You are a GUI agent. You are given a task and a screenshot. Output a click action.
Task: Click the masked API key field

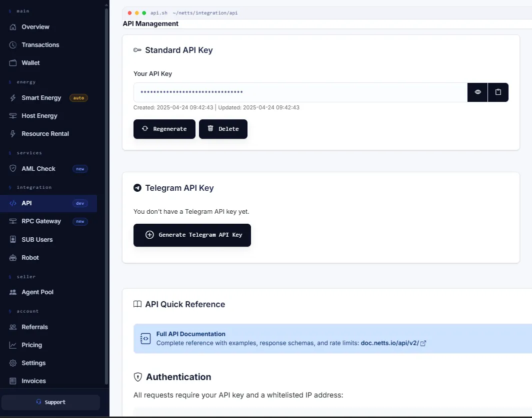pos(300,92)
